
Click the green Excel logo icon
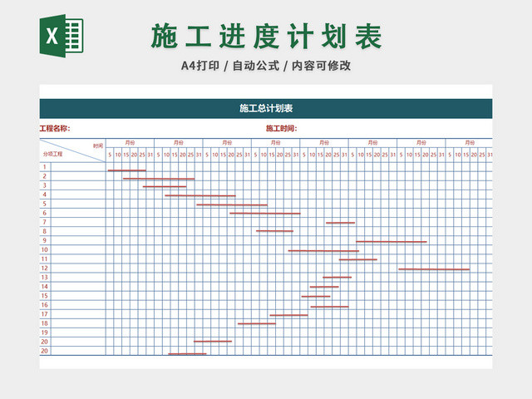point(62,36)
